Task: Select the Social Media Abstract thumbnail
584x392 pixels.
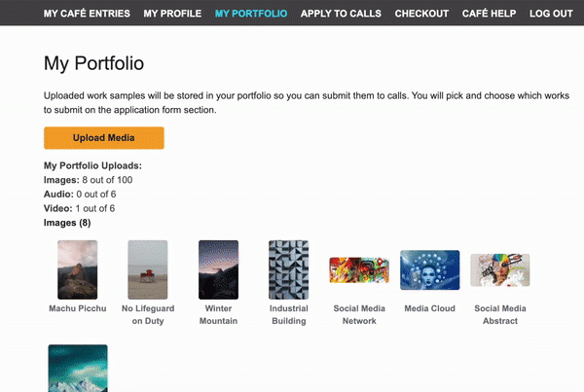Action: point(500,269)
